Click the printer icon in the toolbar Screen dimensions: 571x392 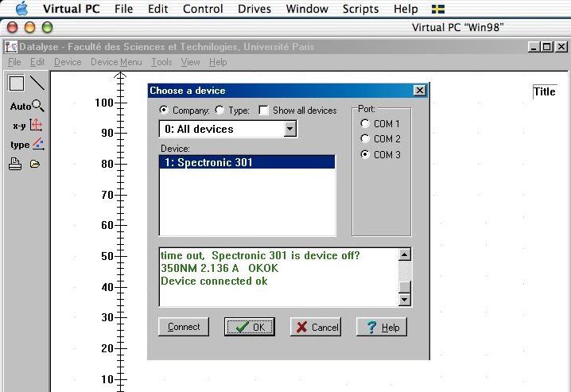15,164
